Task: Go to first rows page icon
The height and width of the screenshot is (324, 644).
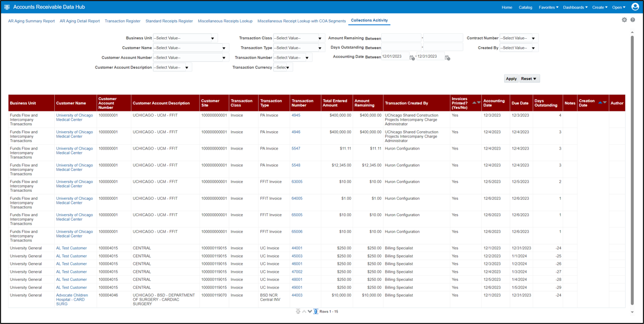Action: click(x=298, y=312)
